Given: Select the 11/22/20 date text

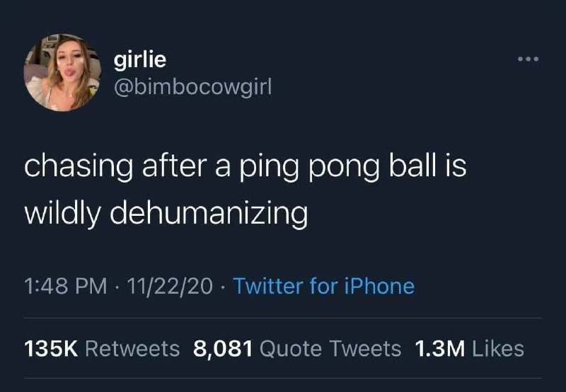Looking at the screenshot, I should pyautogui.click(x=170, y=287).
